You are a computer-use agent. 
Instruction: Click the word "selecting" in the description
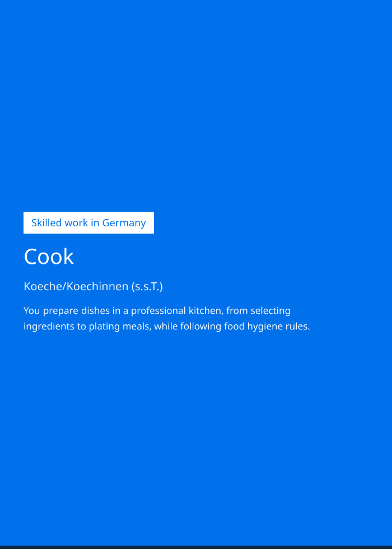(270, 310)
